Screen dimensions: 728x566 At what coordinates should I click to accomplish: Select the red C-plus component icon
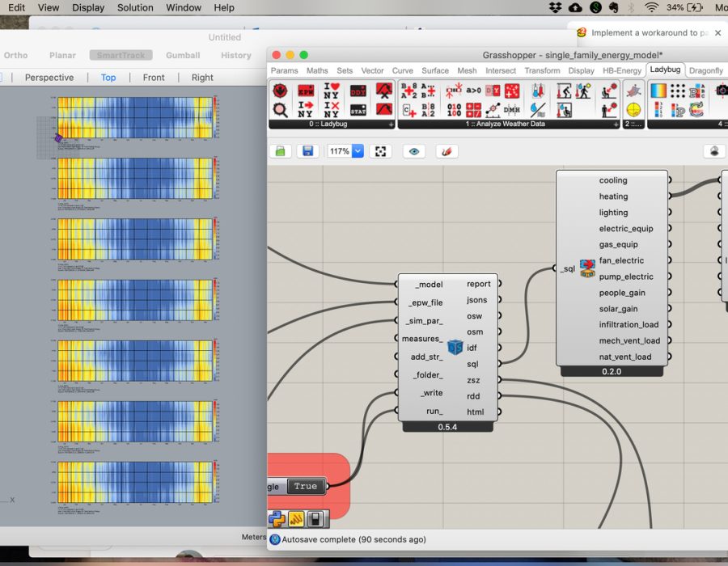409,110
